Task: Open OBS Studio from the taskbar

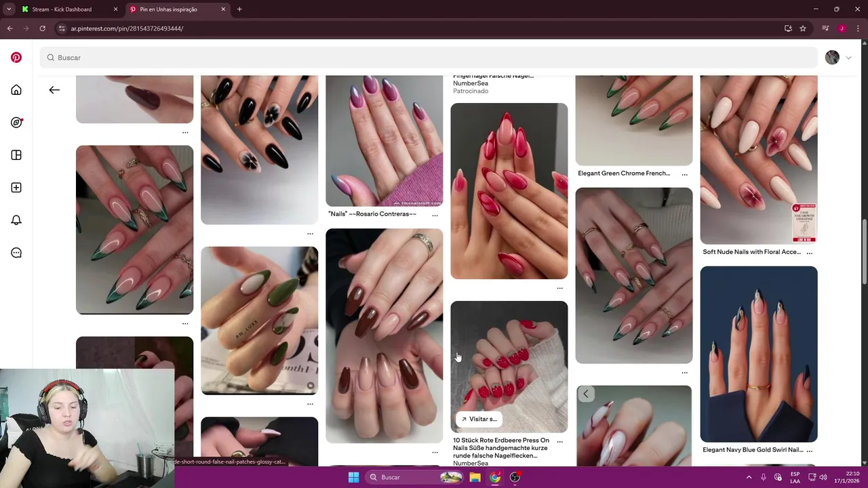Action: 515,477
